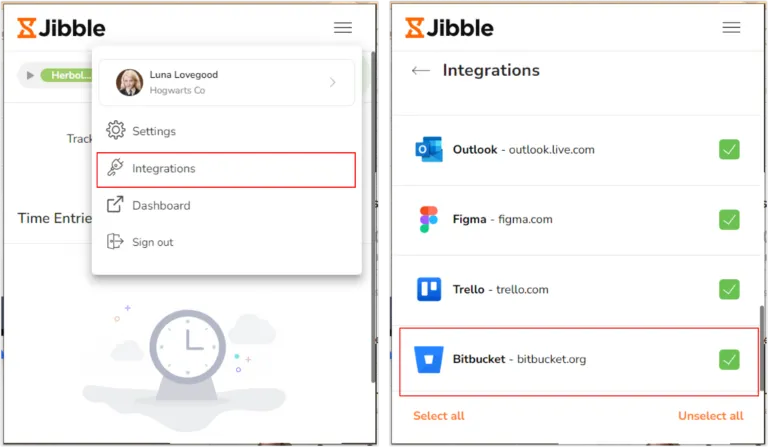Click the Trello logo icon
The image size is (768, 447).
[429, 289]
